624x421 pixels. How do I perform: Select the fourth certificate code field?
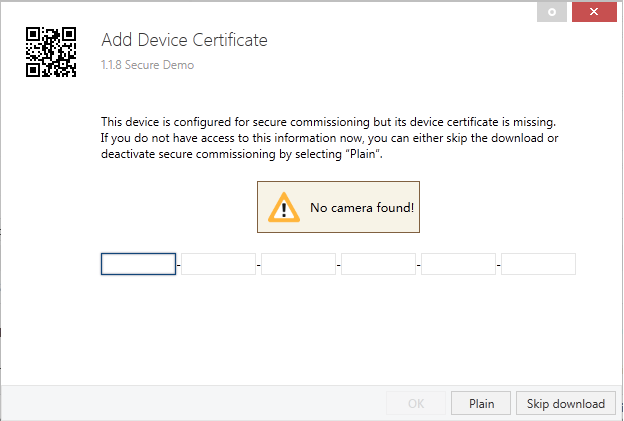point(378,264)
